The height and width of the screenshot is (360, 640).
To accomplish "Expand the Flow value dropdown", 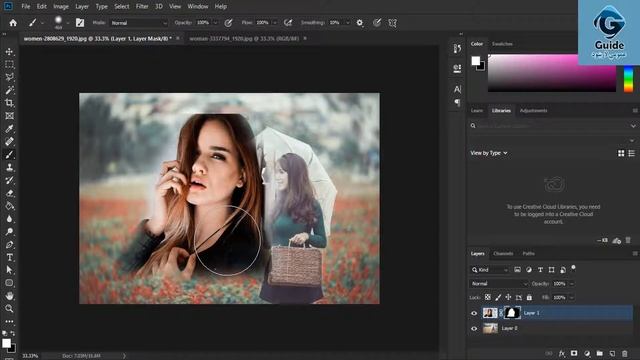I will click(x=275, y=23).
